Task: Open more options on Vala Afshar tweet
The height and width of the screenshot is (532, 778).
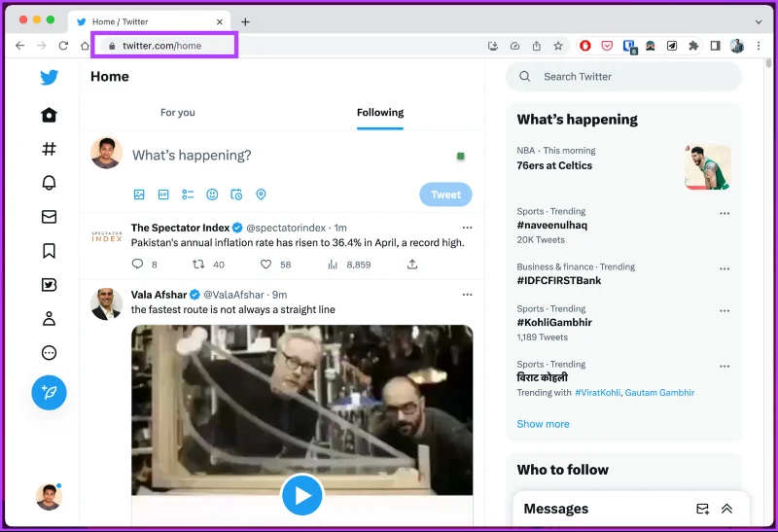Action: click(467, 295)
